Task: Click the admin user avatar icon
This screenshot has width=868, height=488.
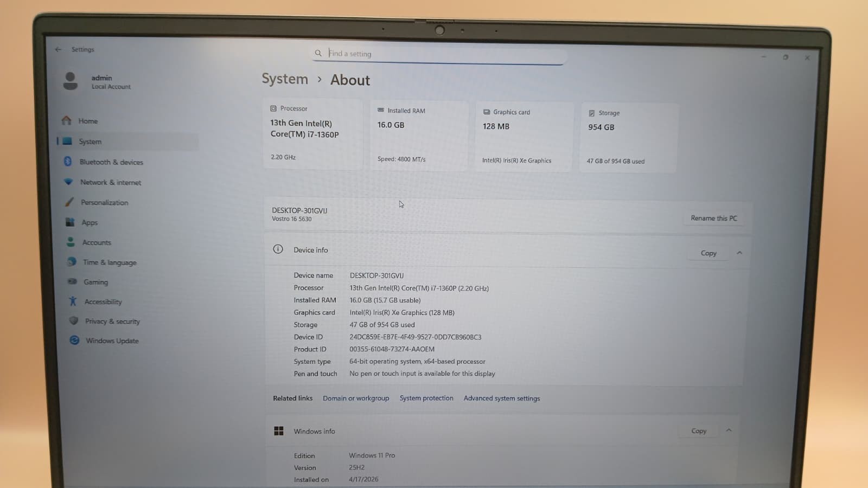Action: pos(71,81)
